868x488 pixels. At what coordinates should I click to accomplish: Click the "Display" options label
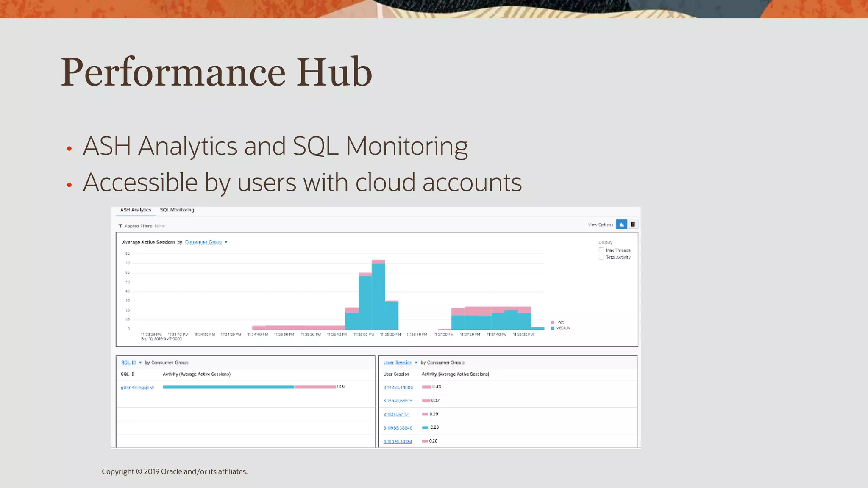pos(606,242)
